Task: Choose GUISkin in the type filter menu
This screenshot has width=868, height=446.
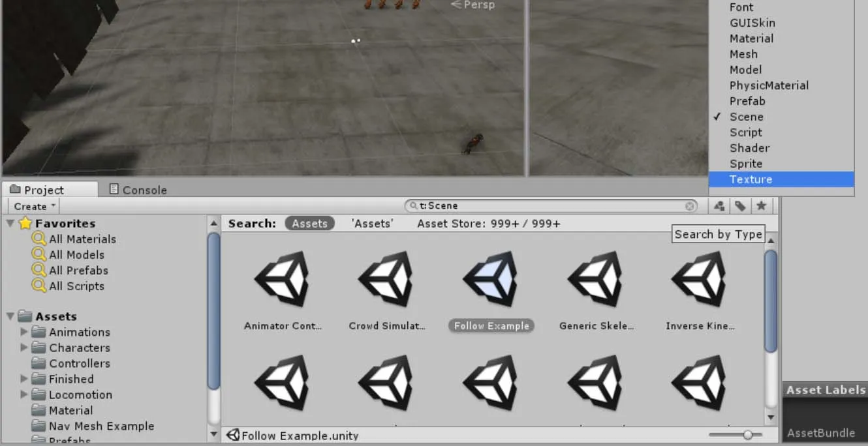Action: tap(781, 23)
